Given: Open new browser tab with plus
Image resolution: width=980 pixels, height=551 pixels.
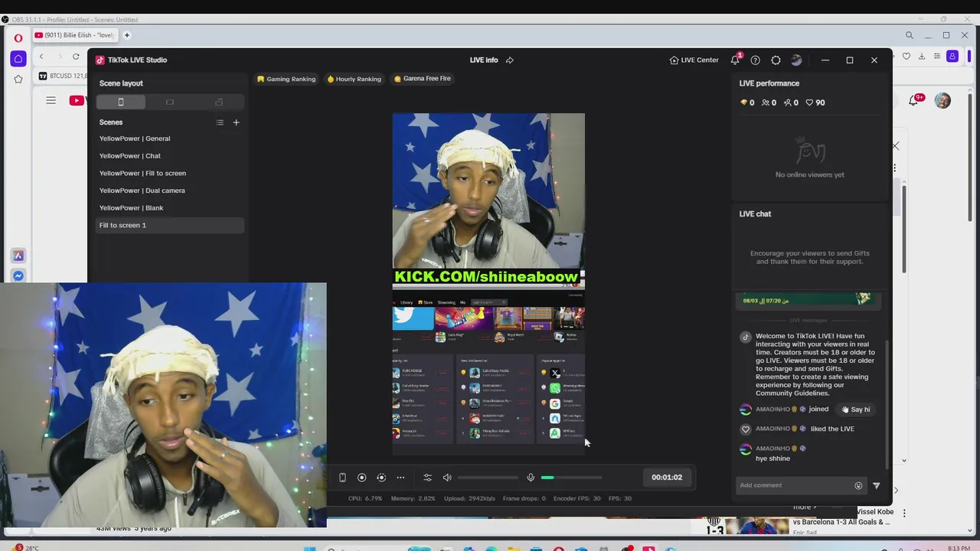Looking at the screenshot, I should coord(127,35).
